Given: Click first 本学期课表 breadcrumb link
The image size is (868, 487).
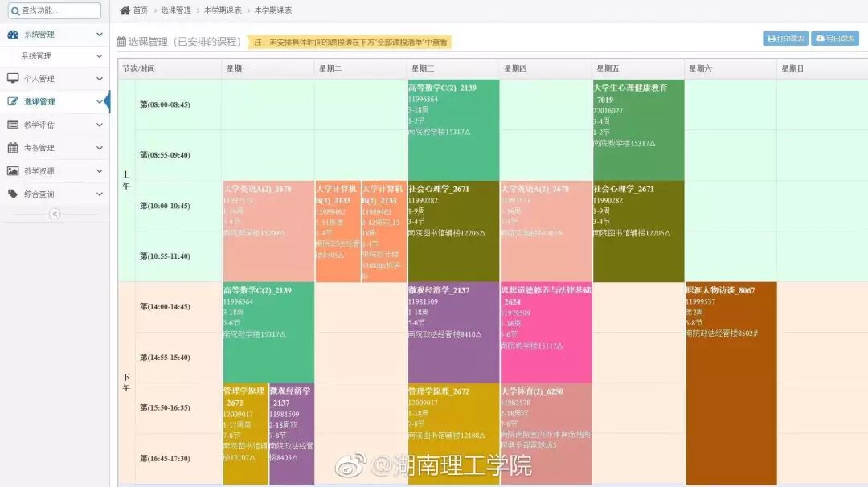Looking at the screenshot, I should (x=223, y=10).
